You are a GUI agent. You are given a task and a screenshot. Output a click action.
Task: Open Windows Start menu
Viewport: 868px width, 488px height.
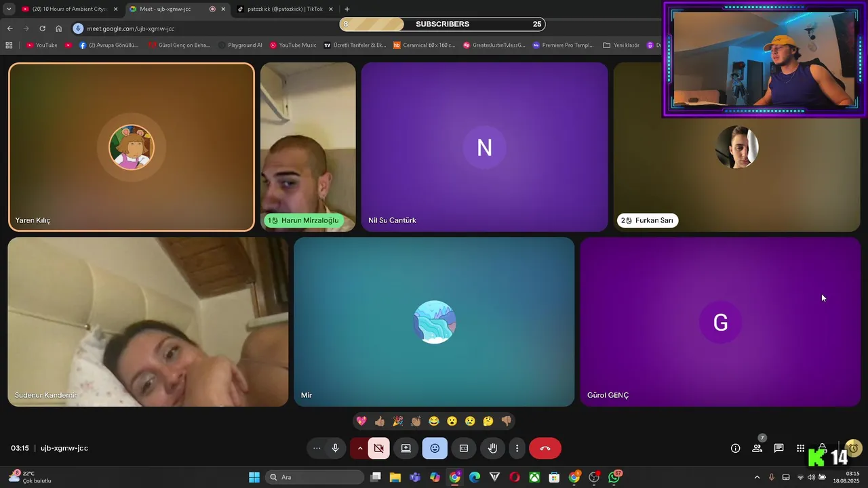(x=254, y=477)
